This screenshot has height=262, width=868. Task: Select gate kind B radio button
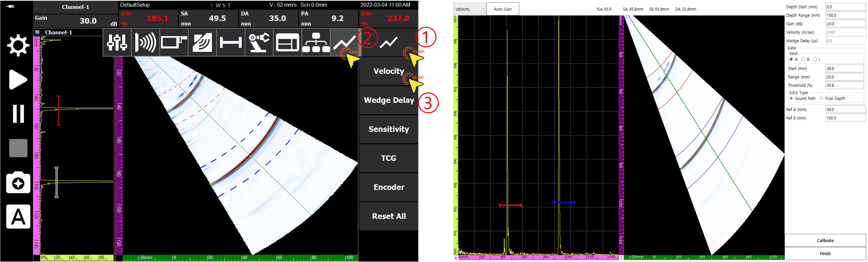point(803,59)
